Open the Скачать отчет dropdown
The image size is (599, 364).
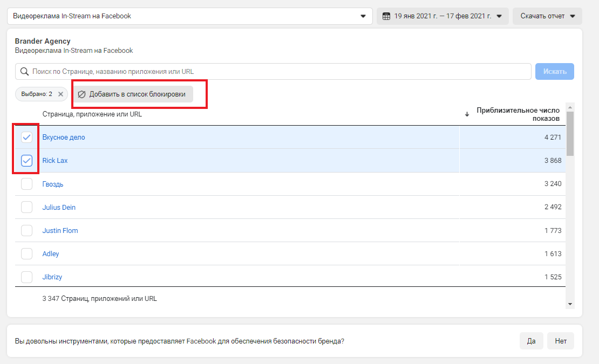(x=547, y=16)
